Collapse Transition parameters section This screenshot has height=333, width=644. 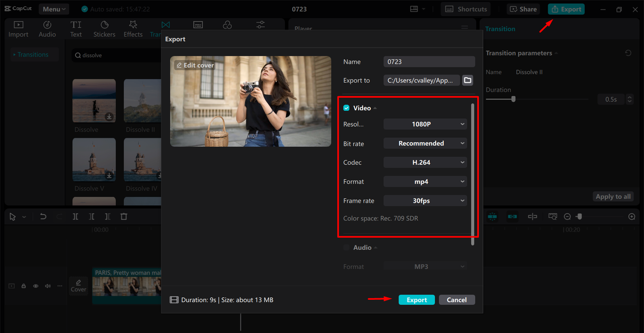point(556,53)
